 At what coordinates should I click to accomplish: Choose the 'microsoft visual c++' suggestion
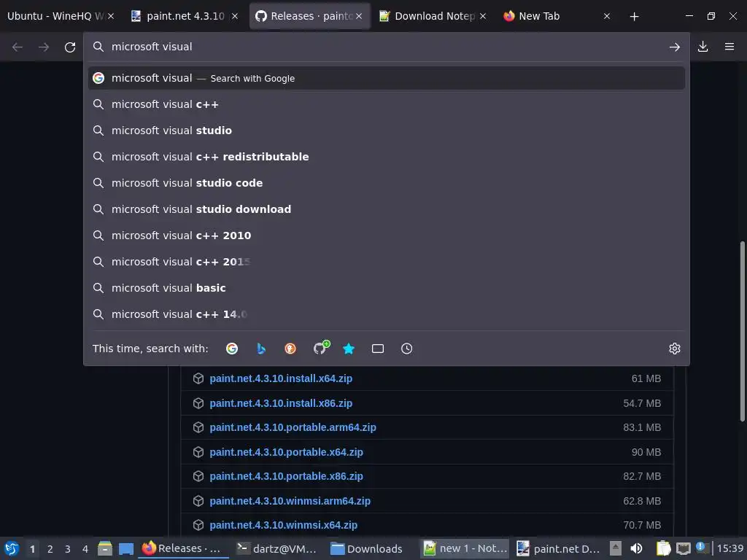coord(387,104)
